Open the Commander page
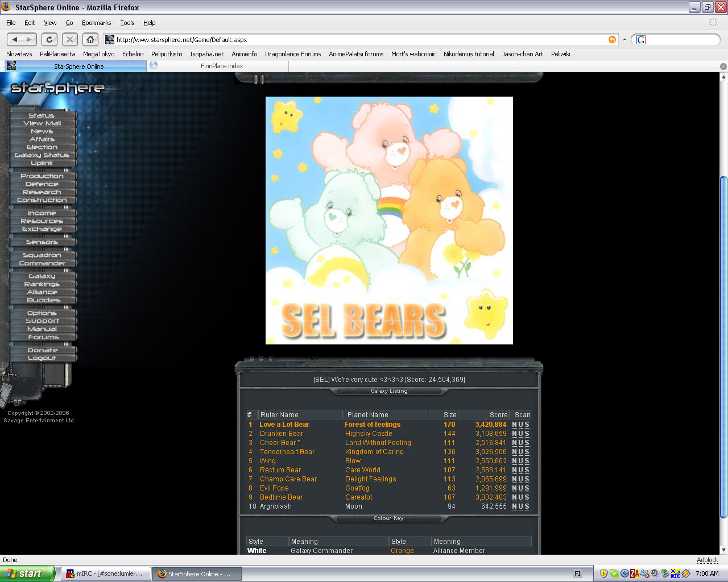728x582 pixels. 42,263
